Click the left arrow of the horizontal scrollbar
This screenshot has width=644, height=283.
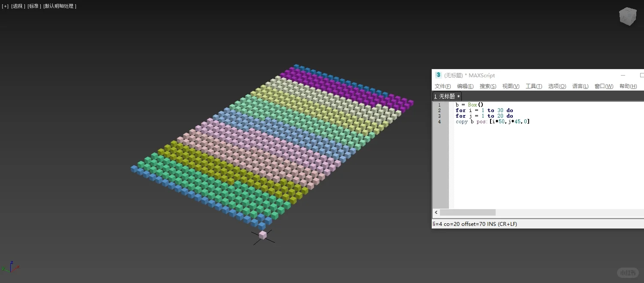tap(436, 212)
